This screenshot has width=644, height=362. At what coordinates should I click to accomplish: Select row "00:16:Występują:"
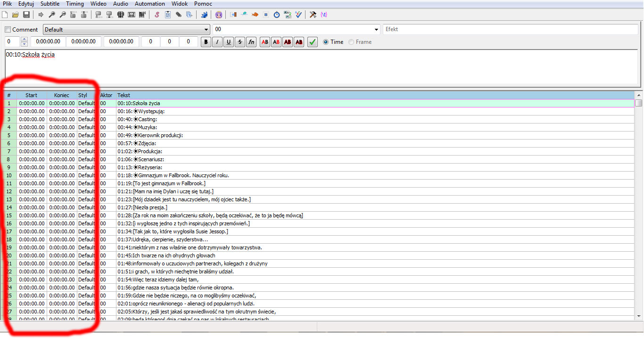click(318, 111)
